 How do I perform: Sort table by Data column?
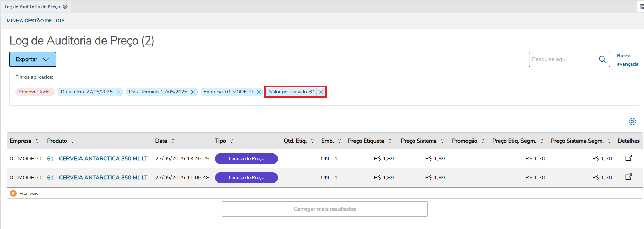tap(173, 141)
